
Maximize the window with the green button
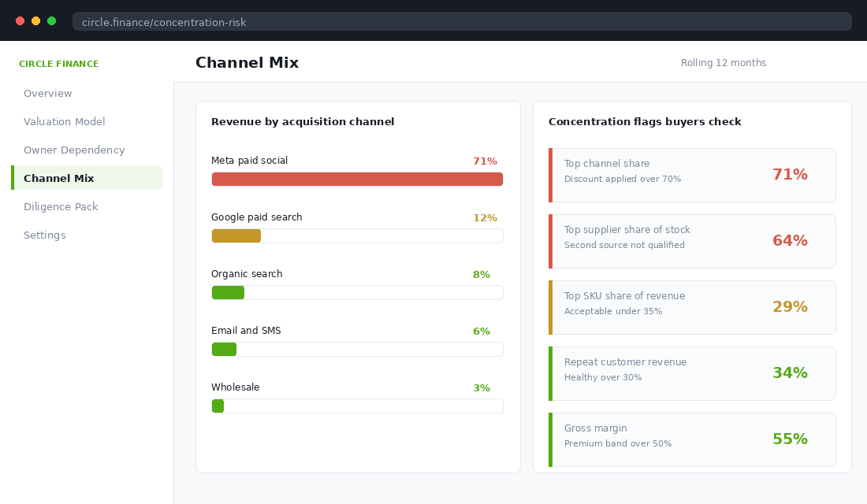[51, 21]
